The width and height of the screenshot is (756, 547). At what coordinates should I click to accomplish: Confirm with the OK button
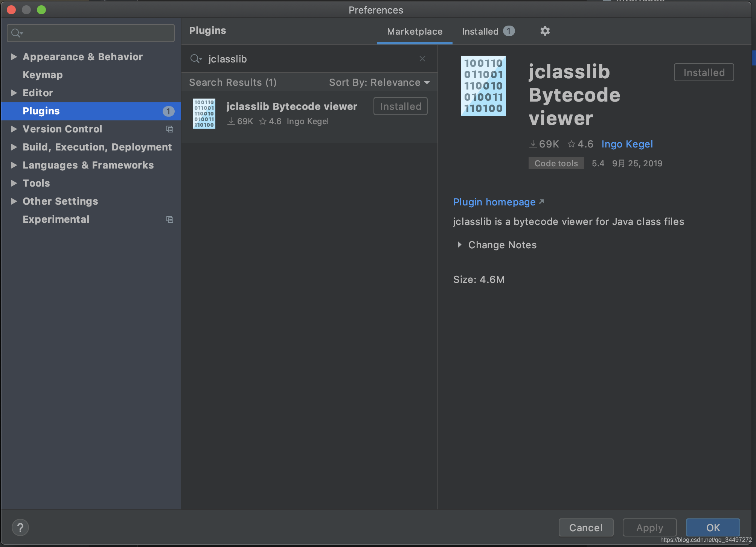coord(712,527)
